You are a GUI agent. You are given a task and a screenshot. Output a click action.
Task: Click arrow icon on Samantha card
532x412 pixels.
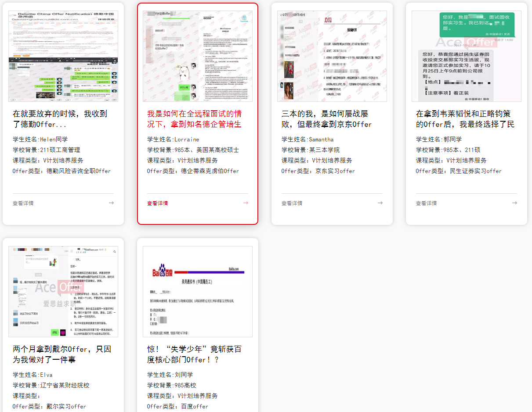point(380,203)
